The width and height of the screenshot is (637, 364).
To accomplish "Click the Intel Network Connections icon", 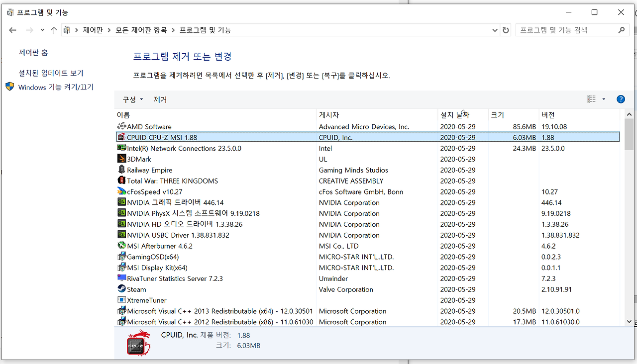I will 121,148.
